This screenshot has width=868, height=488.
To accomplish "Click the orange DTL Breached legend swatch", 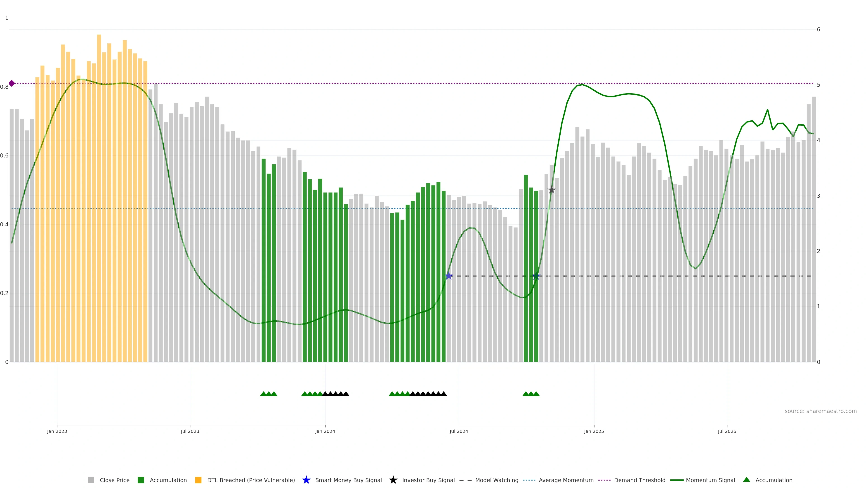I will (198, 480).
